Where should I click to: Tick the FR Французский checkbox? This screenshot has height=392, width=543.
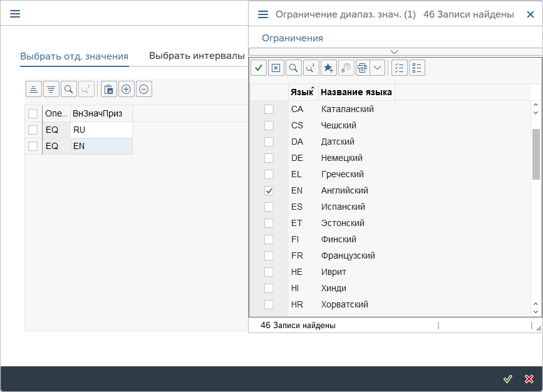[269, 255]
